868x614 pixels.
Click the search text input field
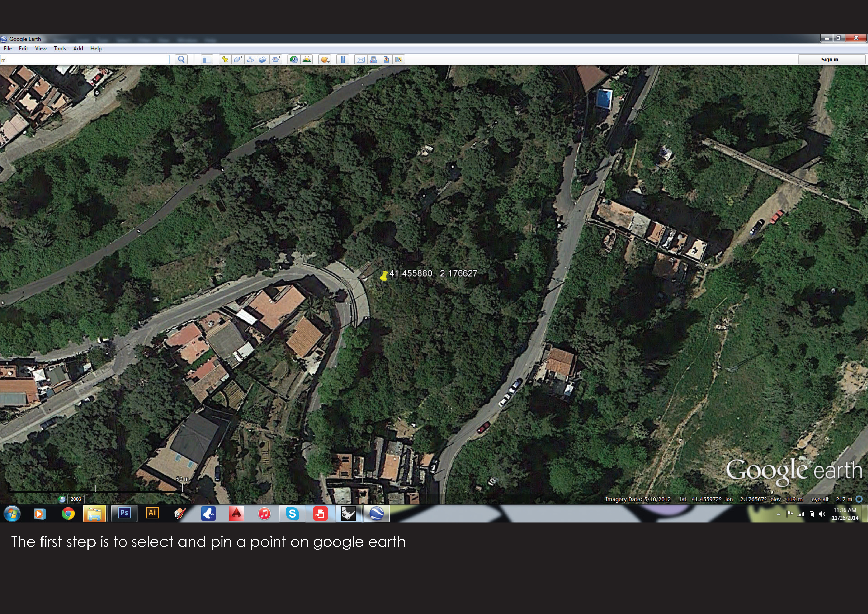coord(85,59)
